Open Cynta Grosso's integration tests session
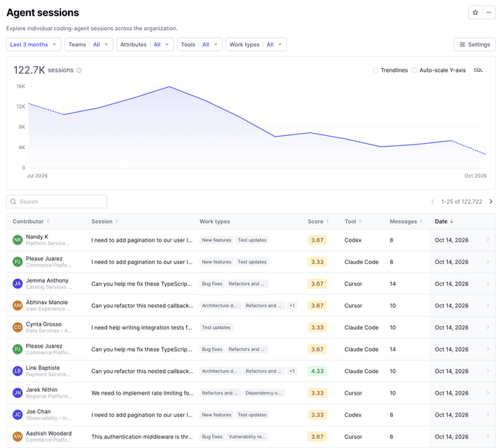This screenshot has width=502, height=448. click(x=141, y=328)
